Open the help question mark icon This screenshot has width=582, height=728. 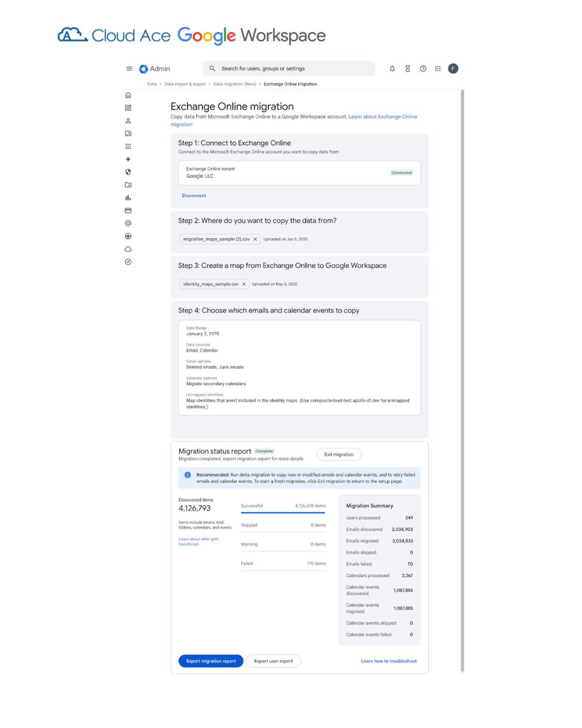(x=423, y=68)
